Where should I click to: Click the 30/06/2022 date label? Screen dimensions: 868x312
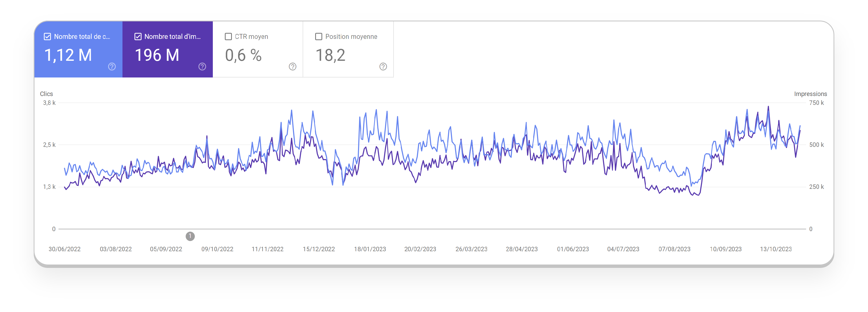[x=64, y=249]
